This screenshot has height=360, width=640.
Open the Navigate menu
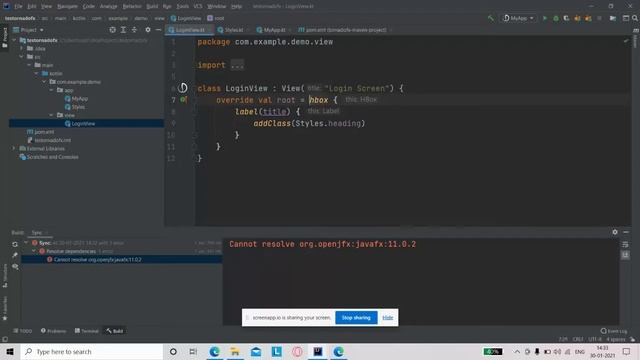coord(67,7)
